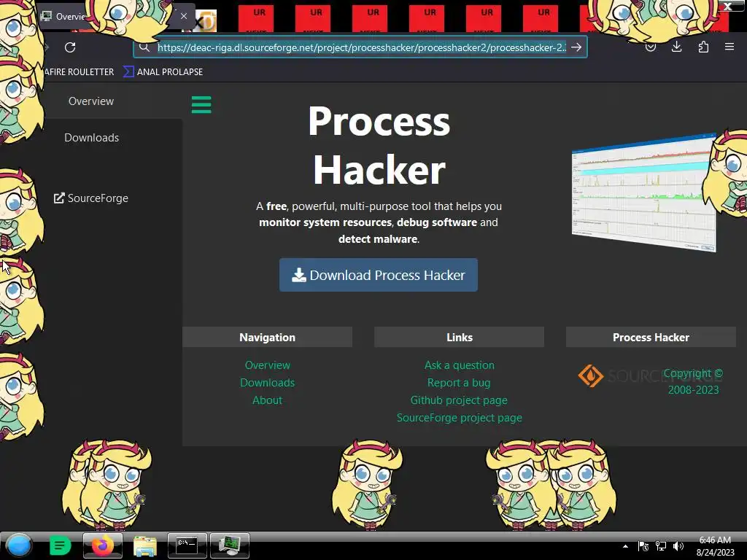
Task: Click the Process Hacker footer heading
Action: [651, 337]
